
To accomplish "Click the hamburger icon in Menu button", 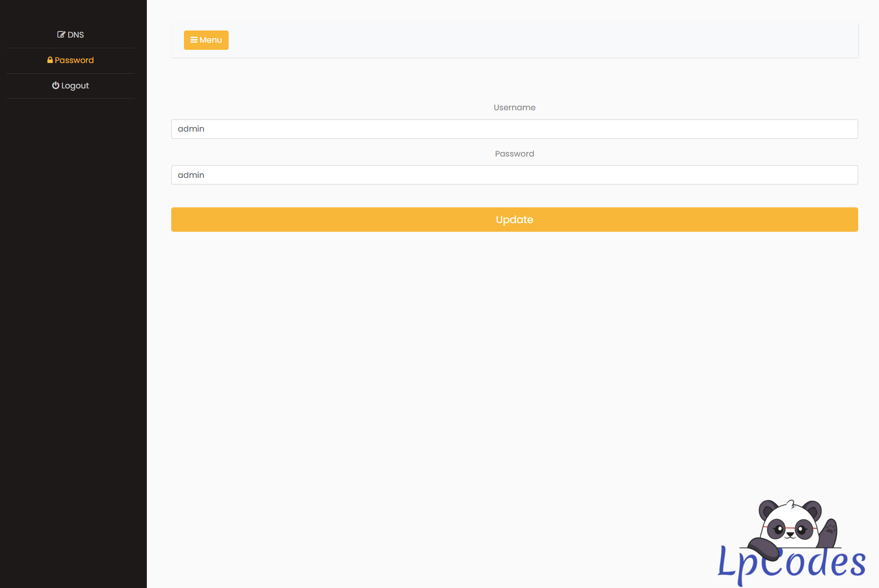I will (x=194, y=40).
